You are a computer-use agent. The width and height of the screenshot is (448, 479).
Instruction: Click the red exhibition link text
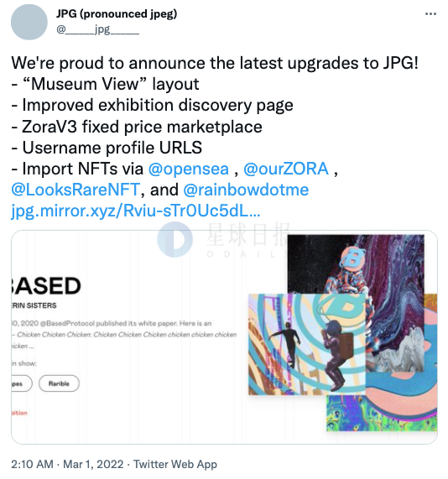[x=19, y=413]
